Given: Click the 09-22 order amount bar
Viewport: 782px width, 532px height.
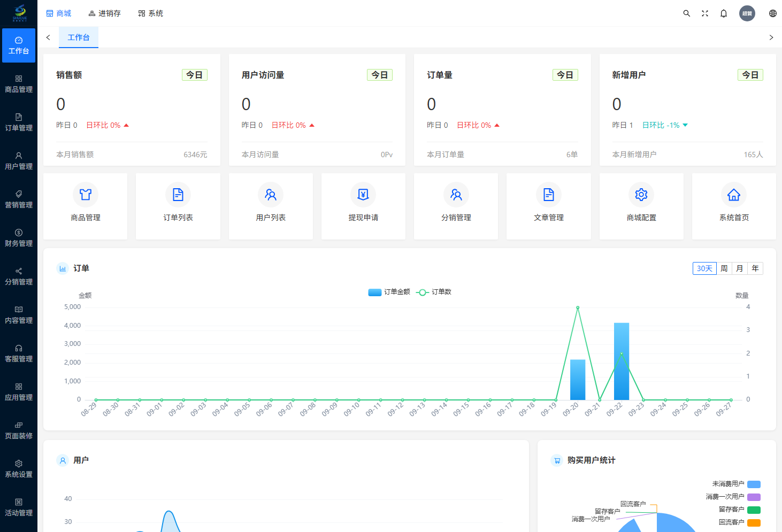Looking at the screenshot, I should [x=622, y=361].
